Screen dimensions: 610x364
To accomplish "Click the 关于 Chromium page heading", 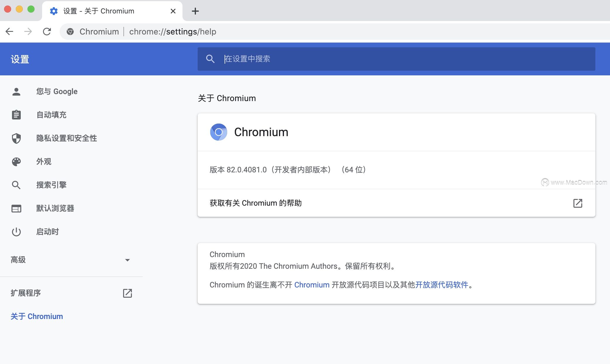I will [227, 98].
